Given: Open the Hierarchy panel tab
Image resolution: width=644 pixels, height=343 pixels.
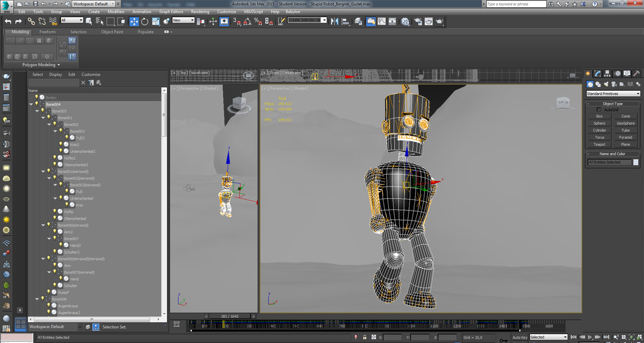Looking at the screenshot, I should [x=608, y=74].
